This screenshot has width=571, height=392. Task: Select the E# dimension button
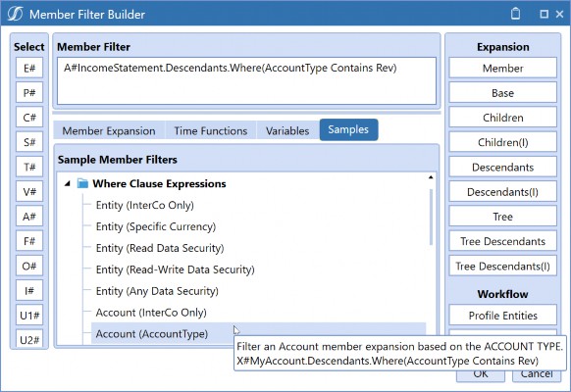29,68
